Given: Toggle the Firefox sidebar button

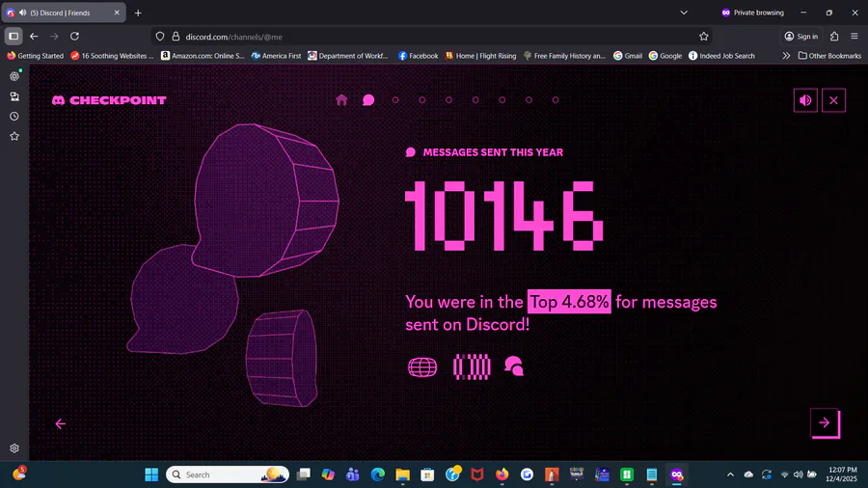Looking at the screenshot, I should [14, 37].
